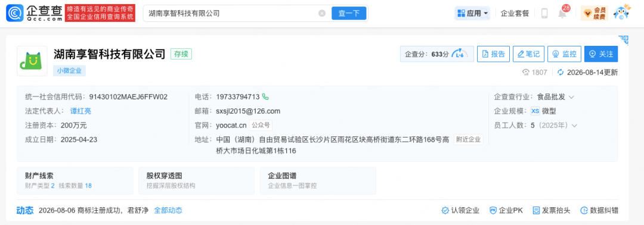Open notifications bell with 28 badge
The width and height of the screenshot is (644, 225).
[562, 13]
